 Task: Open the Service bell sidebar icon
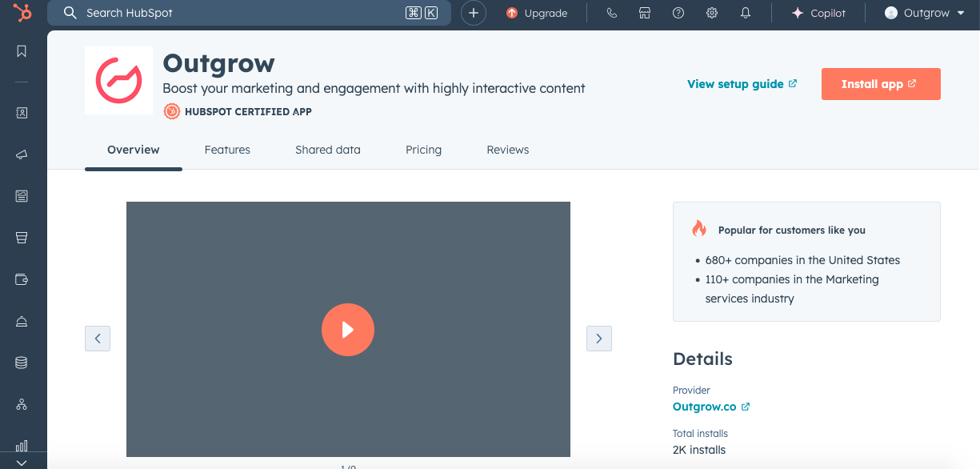tap(22, 321)
